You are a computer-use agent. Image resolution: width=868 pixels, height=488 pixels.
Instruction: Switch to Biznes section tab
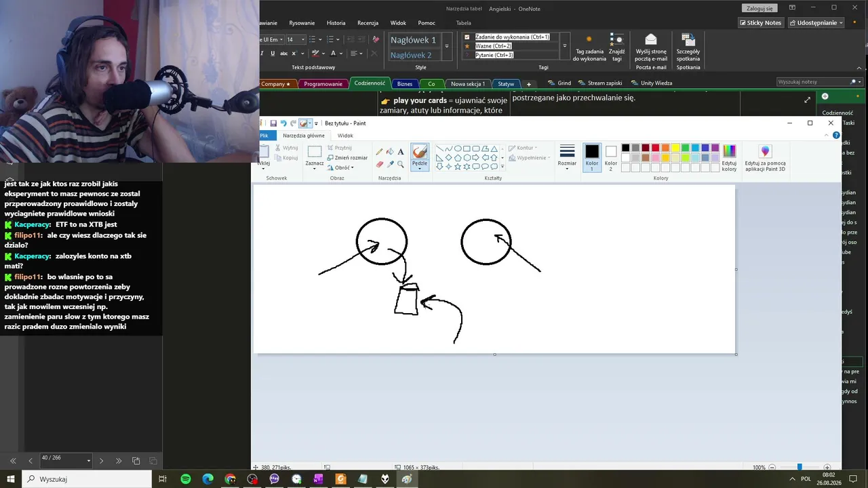tap(405, 84)
